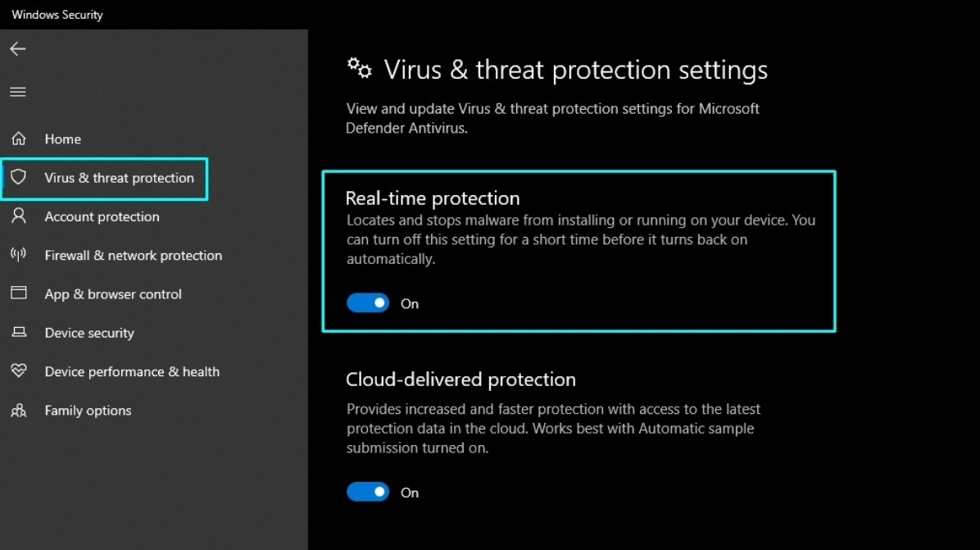Image resolution: width=980 pixels, height=550 pixels.
Task: Click the Device security laptop icon
Action: (x=18, y=333)
